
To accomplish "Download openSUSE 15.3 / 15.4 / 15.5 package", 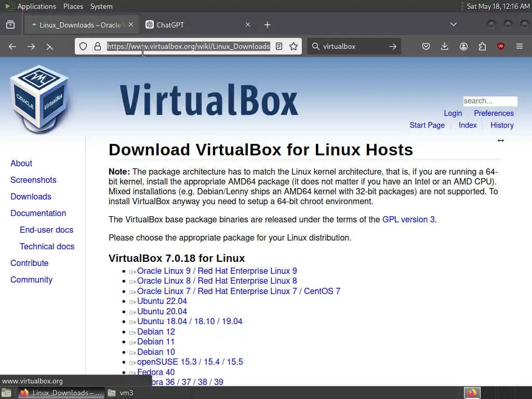I will pos(190,362).
